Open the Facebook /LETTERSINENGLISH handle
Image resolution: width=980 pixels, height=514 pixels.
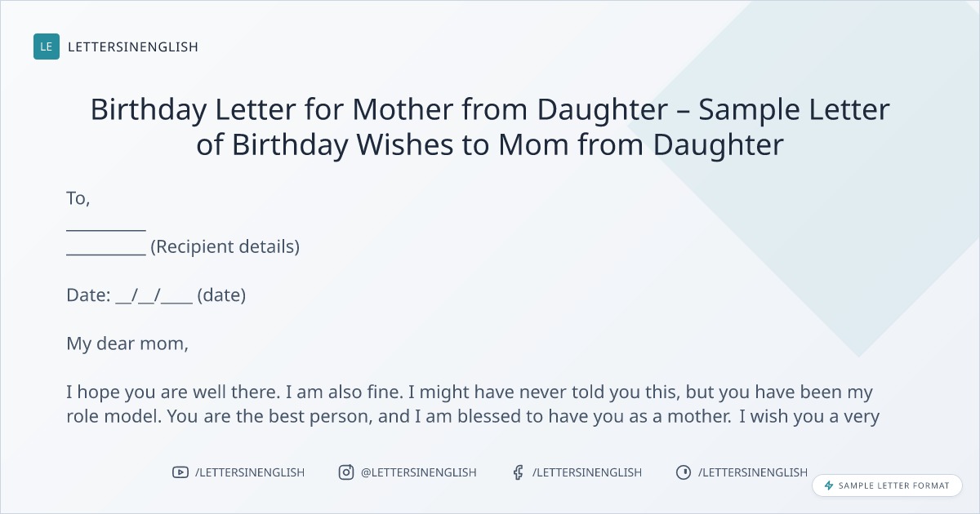(587, 472)
